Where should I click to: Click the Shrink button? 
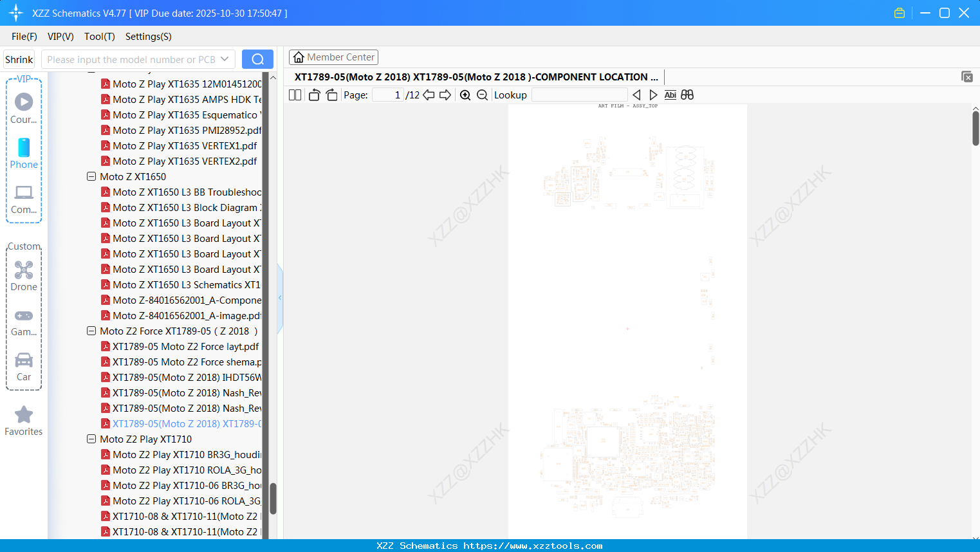coord(19,59)
